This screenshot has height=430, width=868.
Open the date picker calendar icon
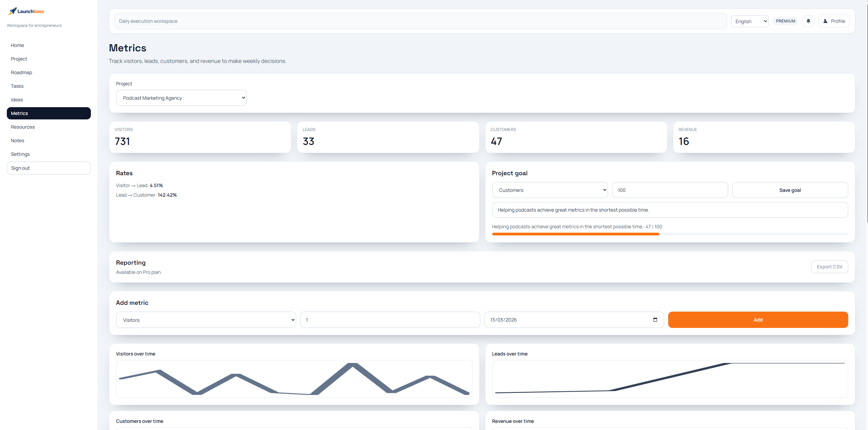pos(655,320)
